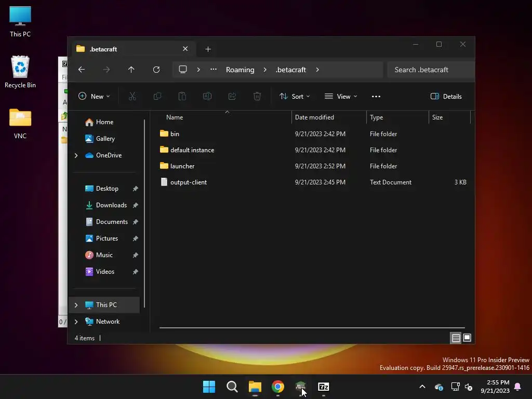Go back using the back arrow

[82, 70]
